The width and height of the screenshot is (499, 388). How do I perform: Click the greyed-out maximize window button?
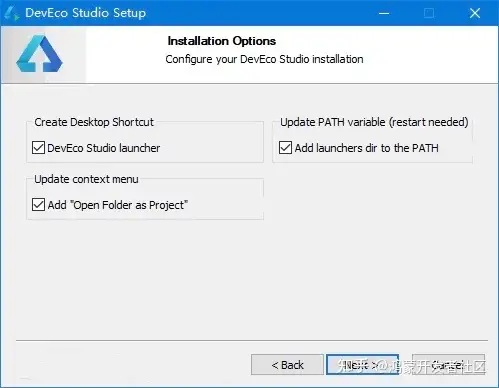pos(429,13)
